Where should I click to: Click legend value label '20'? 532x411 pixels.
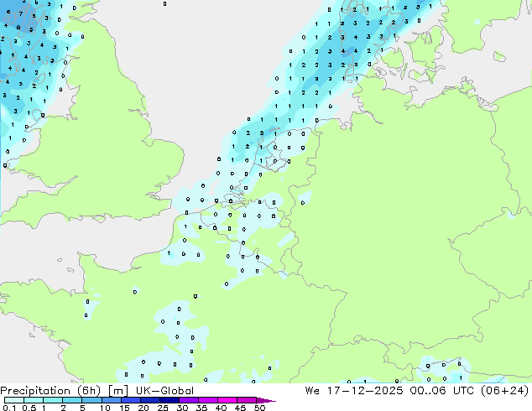coord(143,408)
